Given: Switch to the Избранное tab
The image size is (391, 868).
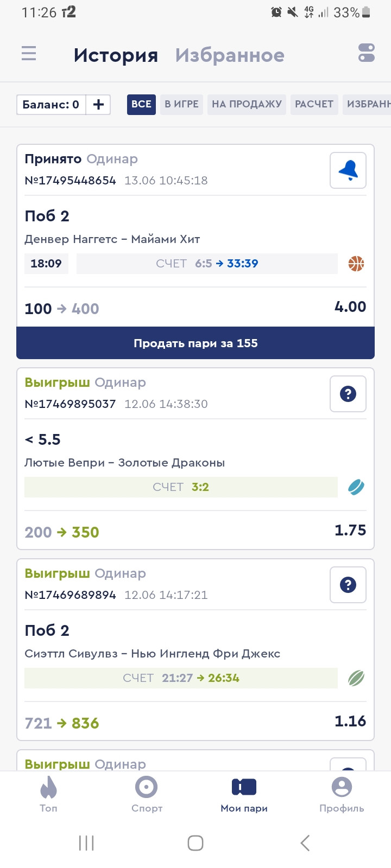Looking at the screenshot, I should pyautogui.click(x=230, y=55).
